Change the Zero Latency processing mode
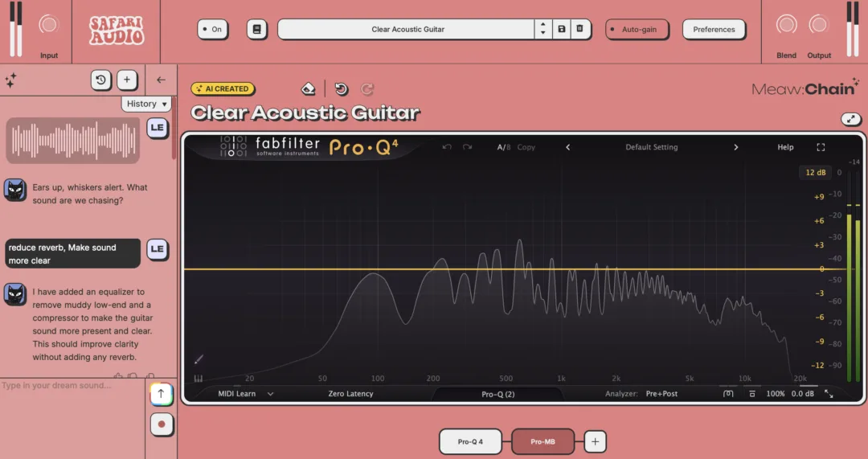The image size is (868, 459). pyautogui.click(x=350, y=394)
